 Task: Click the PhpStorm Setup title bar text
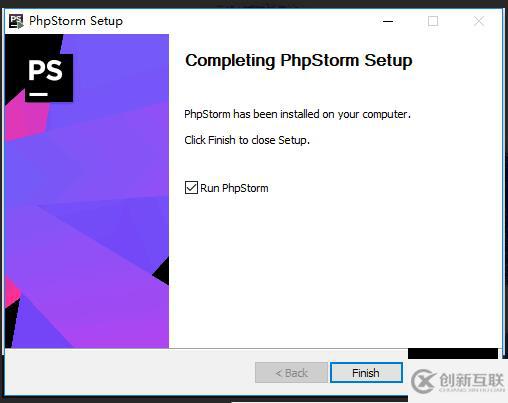76,21
